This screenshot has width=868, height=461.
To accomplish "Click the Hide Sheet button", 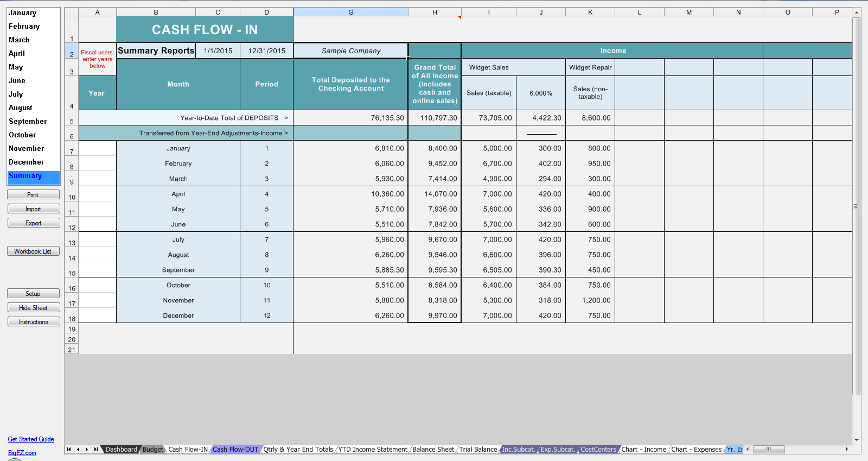I will click(33, 308).
